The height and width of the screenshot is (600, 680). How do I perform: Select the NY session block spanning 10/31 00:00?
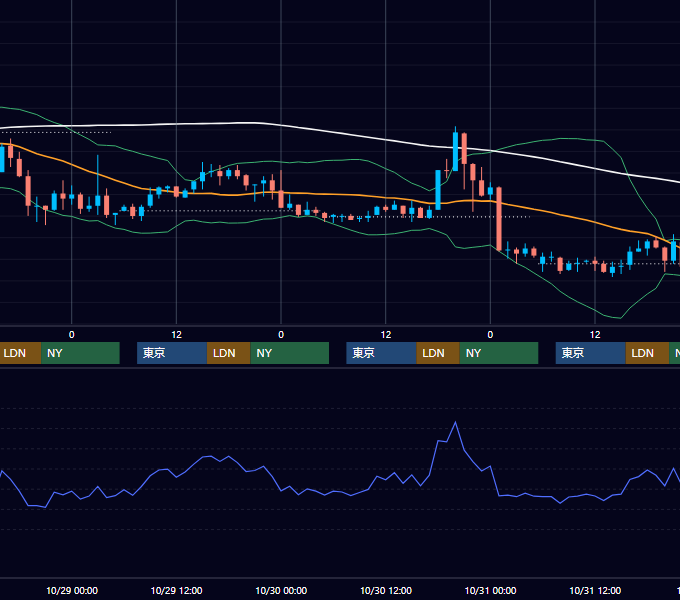[499, 353]
